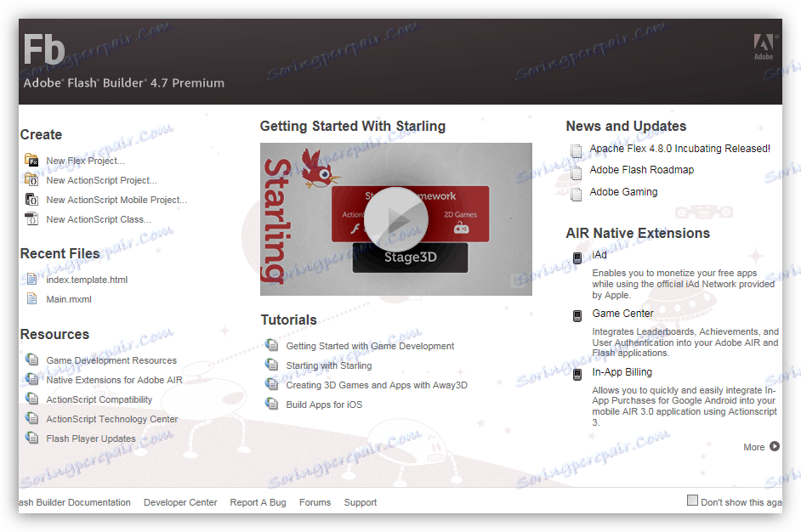
Task: Open Creating 3D Games and Apps with Away3D
Action: (x=377, y=385)
